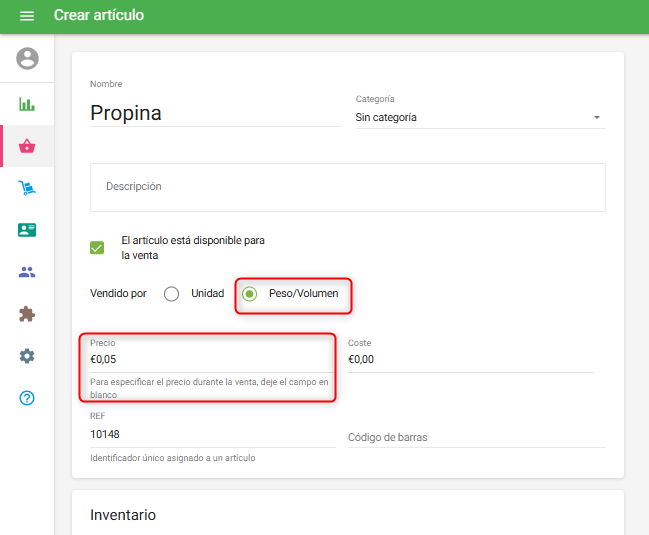Screen dimensions: 649x535
Task: Focus the Código de barras field
Action: tap(476, 437)
